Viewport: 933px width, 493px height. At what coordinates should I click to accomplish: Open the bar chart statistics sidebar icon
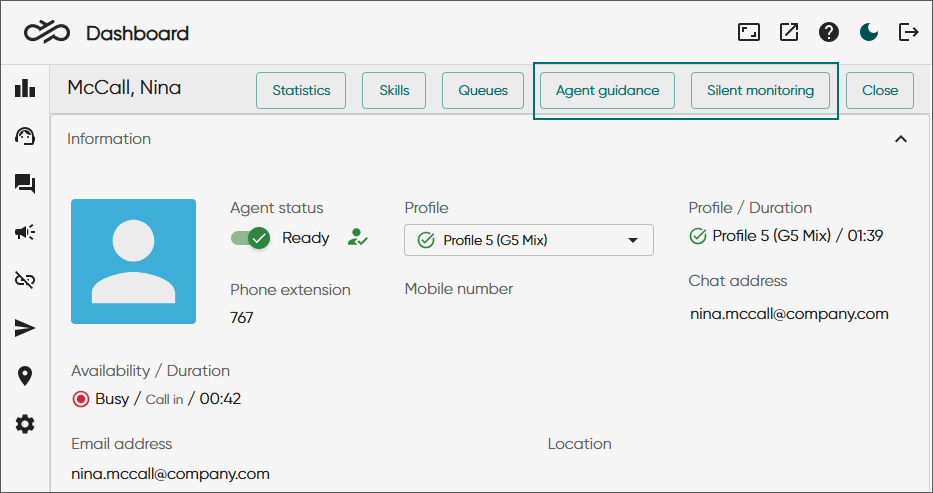click(25, 89)
